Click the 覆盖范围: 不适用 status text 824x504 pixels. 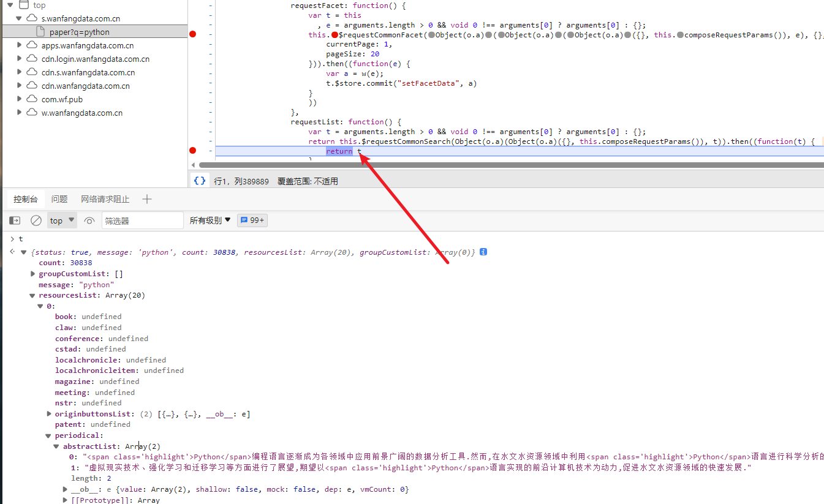tap(308, 181)
